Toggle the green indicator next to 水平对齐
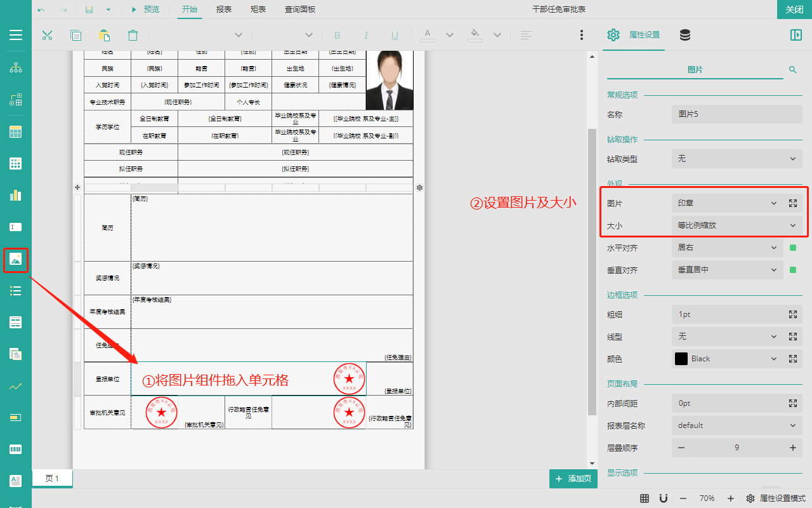Viewport: 812px width, 508px height. coord(792,248)
